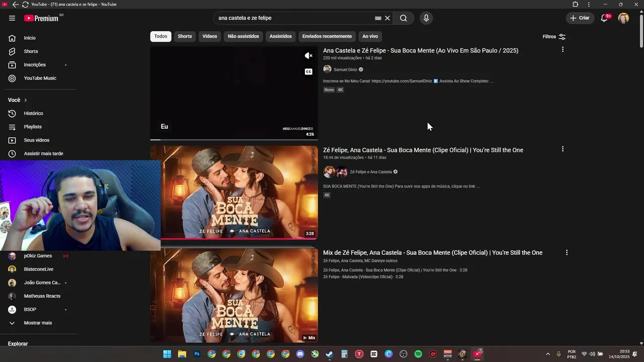
Task: Open the browser three-dot menu in the title bar
Action: (589, 5)
